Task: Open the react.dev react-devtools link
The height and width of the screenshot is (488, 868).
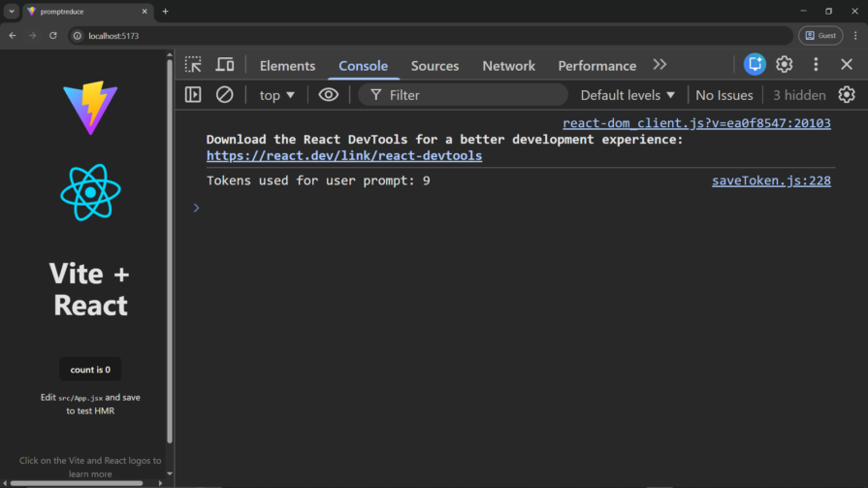Action: [343, 155]
